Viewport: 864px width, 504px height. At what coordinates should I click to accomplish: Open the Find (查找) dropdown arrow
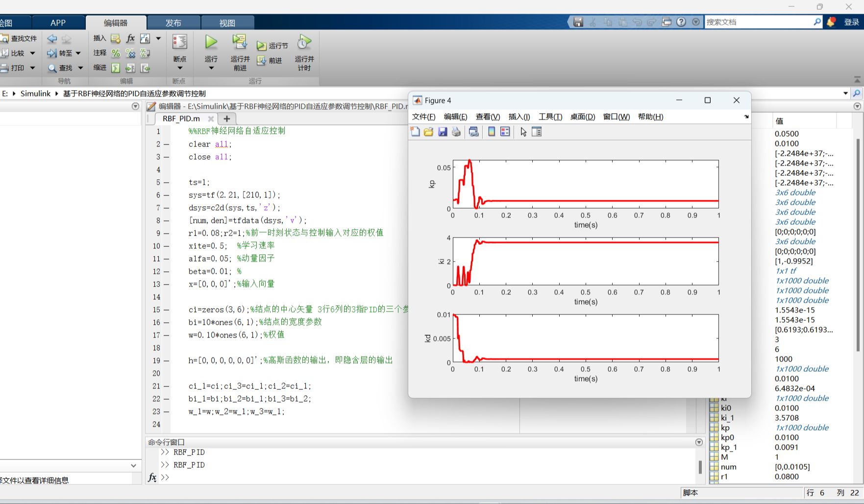(80, 68)
